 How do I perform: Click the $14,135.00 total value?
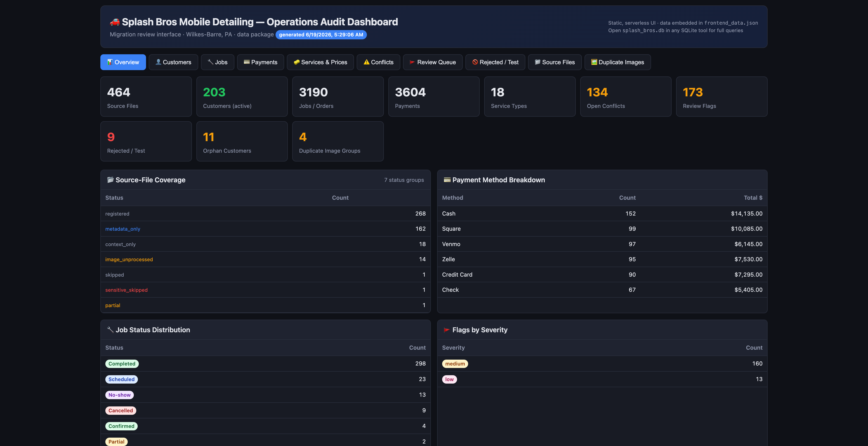[746, 214]
